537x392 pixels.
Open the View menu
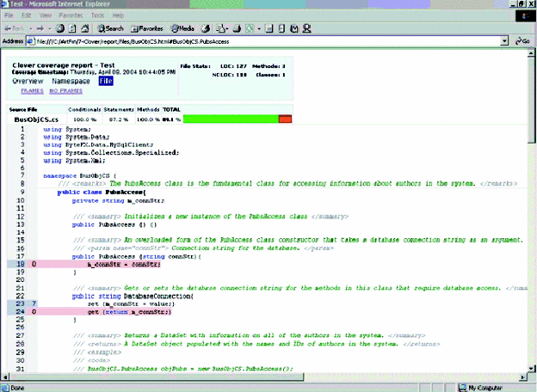coord(45,15)
